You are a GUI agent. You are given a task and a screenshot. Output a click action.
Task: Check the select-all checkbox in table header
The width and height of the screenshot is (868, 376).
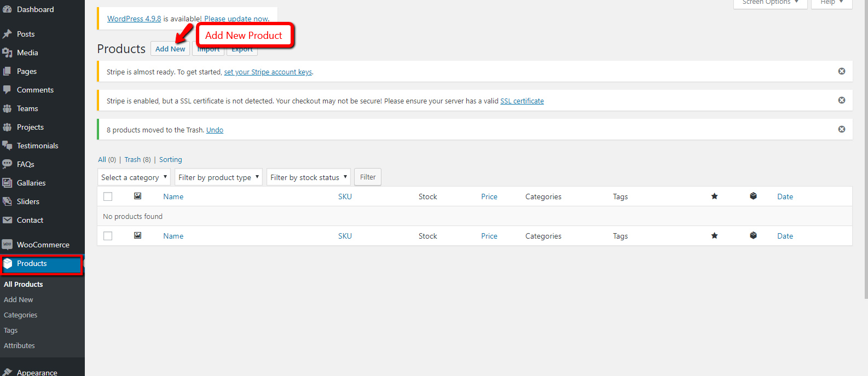[108, 196]
